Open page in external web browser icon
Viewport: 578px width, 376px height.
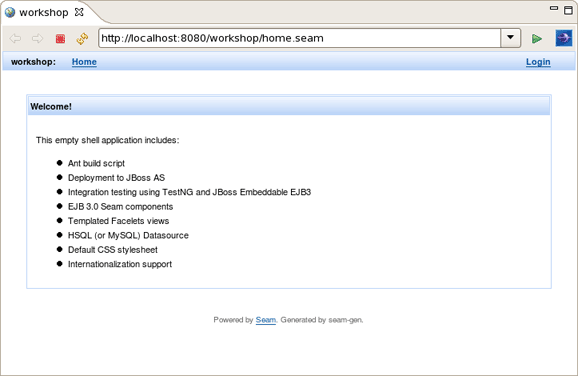[564, 38]
